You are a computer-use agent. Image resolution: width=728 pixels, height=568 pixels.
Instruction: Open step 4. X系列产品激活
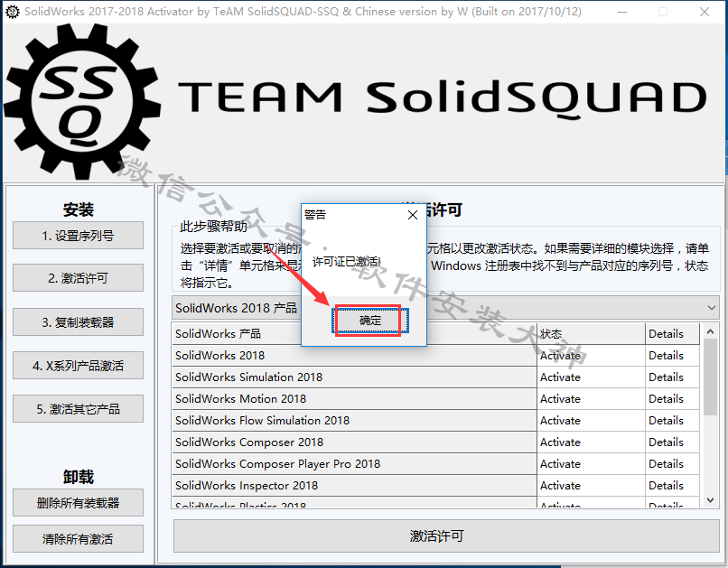pyautogui.click(x=78, y=366)
